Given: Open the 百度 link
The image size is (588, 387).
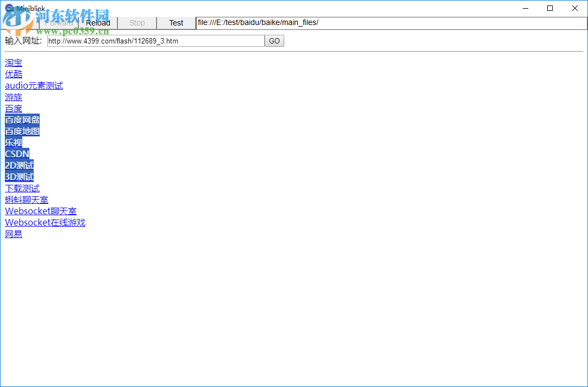Looking at the screenshot, I should point(14,108).
